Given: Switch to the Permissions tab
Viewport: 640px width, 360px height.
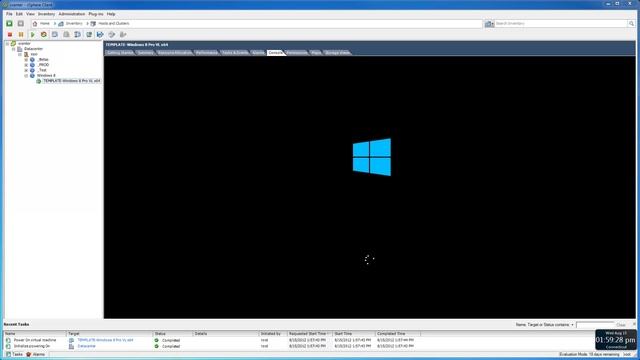Looking at the screenshot, I should (x=297, y=53).
